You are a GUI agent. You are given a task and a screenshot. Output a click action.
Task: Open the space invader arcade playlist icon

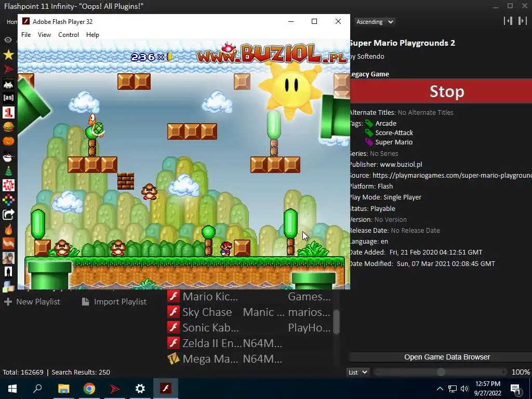click(x=8, y=84)
